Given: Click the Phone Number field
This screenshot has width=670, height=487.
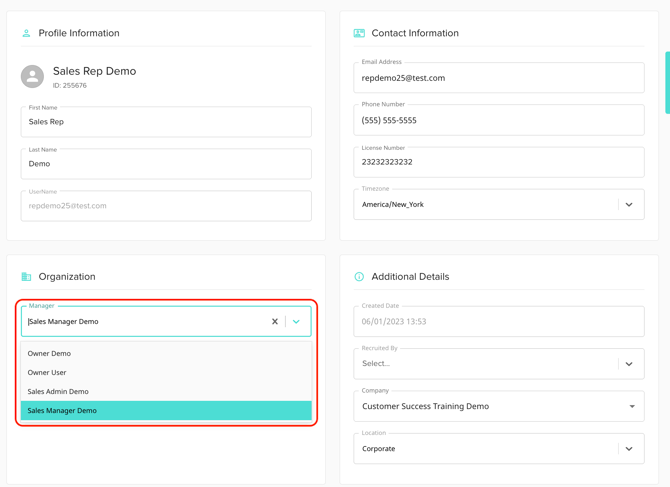Looking at the screenshot, I should click(498, 120).
